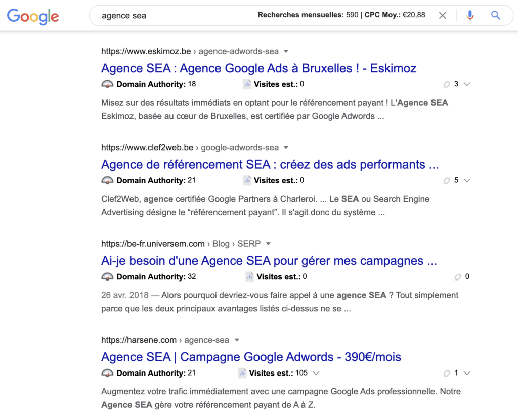Open the Agence de référencement SEA result
Viewport: 518px width, 420px height.
pos(270,164)
